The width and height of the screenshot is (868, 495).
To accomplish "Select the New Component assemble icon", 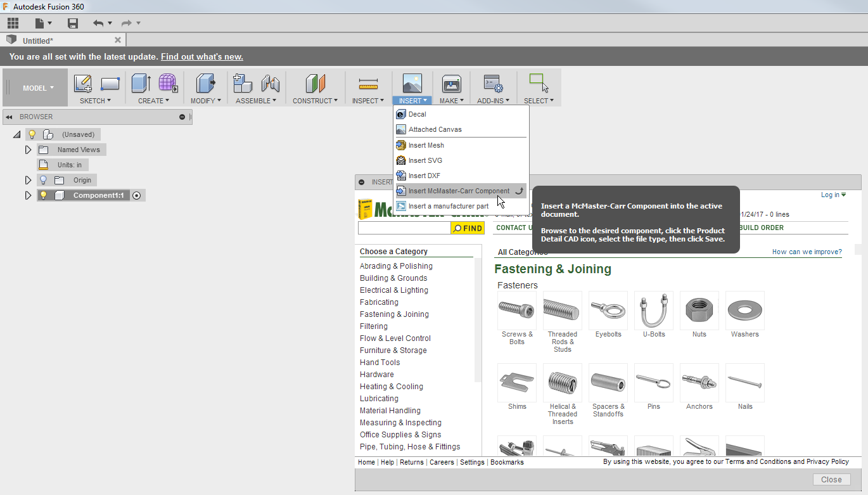I will 243,83.
